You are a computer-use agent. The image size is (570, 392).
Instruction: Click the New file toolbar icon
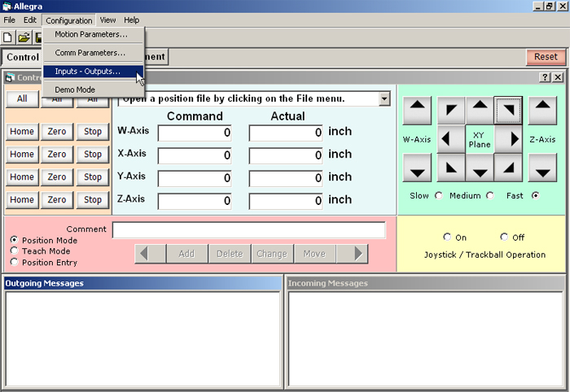point(7,37)
